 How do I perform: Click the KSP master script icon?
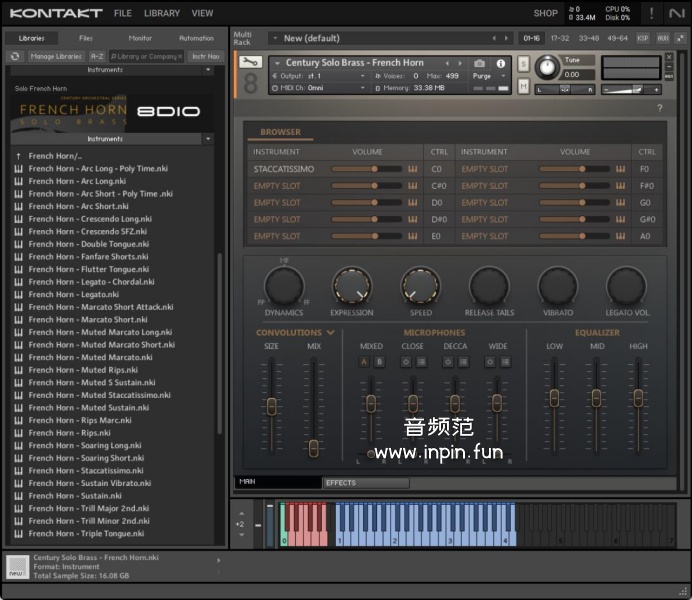point(643,38)
